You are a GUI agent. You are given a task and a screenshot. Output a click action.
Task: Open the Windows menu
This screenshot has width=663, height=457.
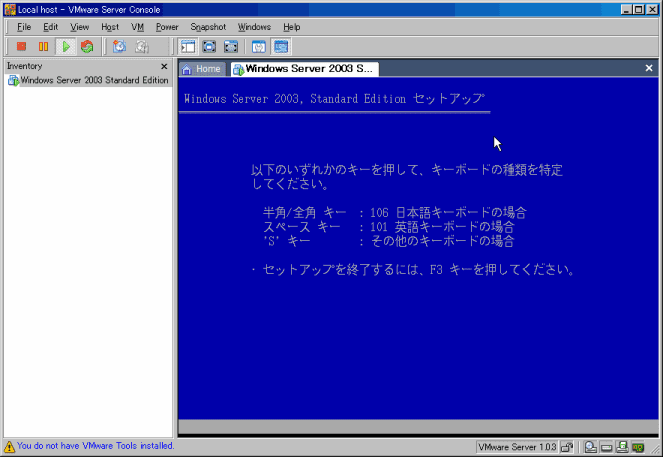coord(254,27)
